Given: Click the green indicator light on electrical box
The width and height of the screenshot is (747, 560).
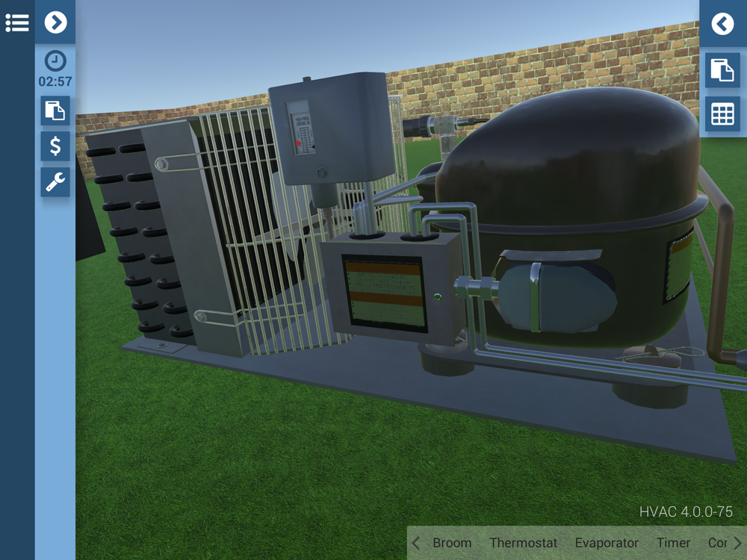Looking at the screenshot, I should tap(437, 297).
